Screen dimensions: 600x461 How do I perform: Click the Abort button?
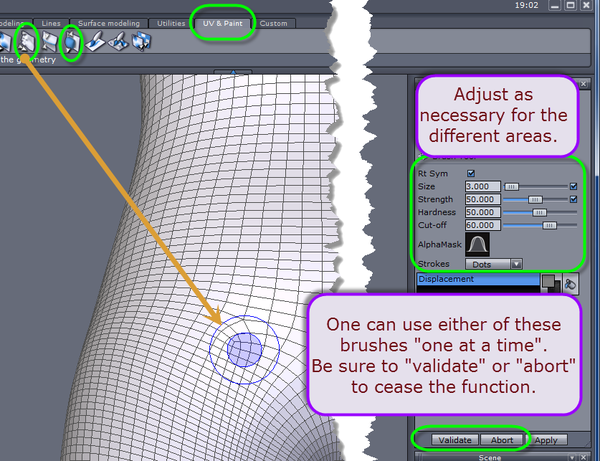tap(502, 440)
